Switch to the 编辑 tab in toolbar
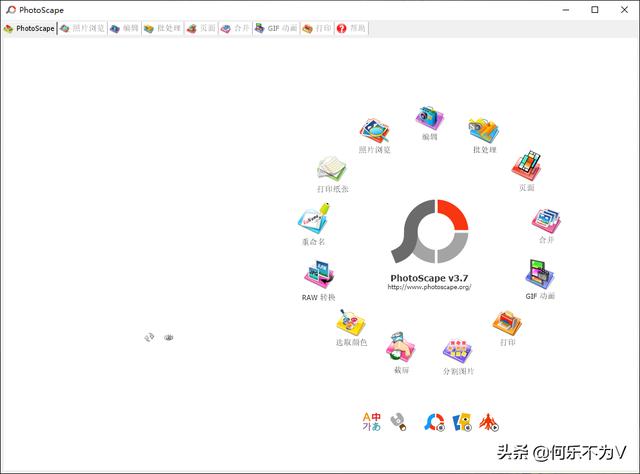 tap(124, 28)
